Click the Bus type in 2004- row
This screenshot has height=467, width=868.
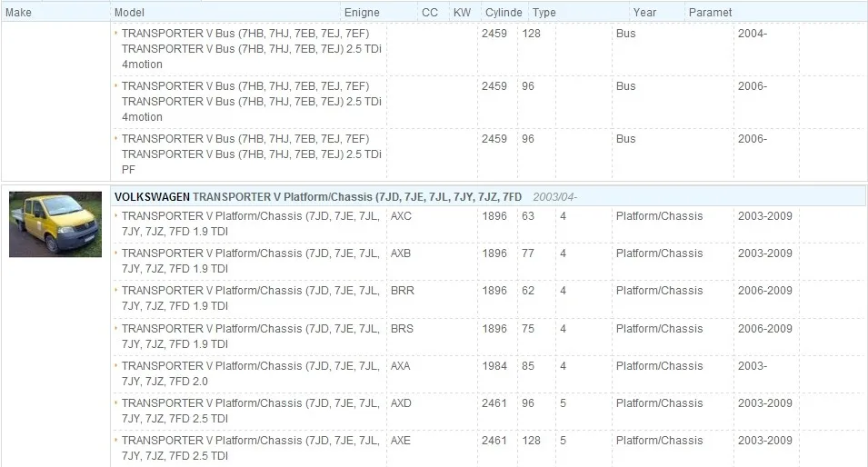[625, 34]
